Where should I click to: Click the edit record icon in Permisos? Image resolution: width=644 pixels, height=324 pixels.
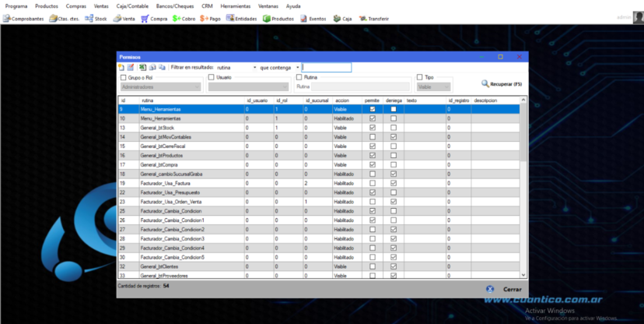pos(131,68)
